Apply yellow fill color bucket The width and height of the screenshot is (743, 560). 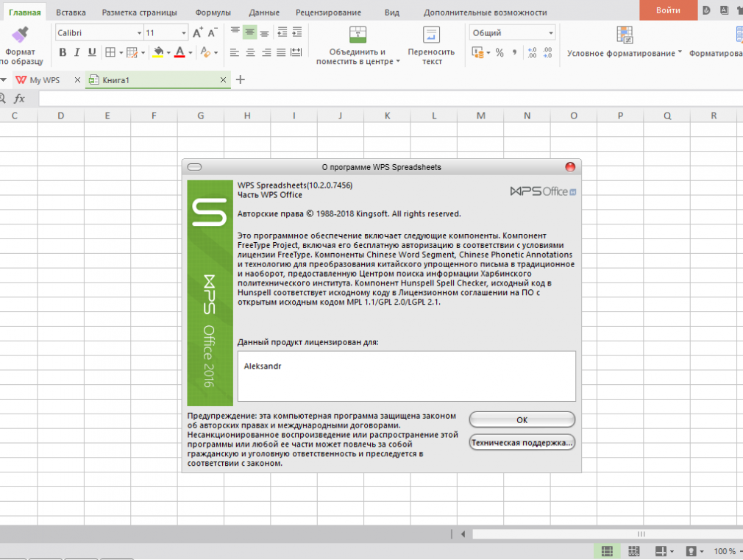(158, 53)
